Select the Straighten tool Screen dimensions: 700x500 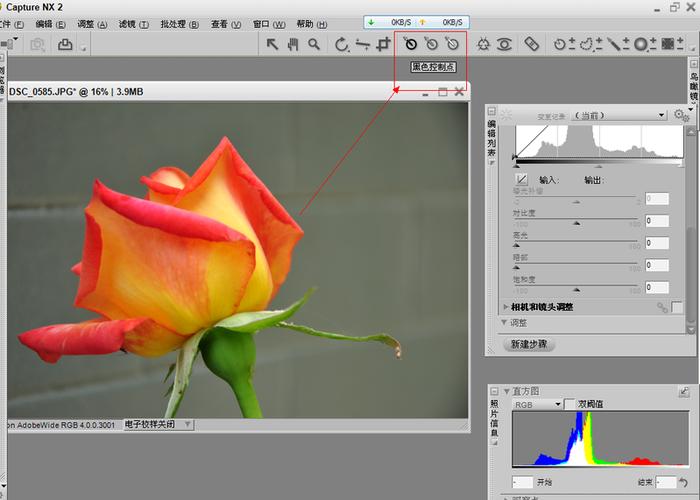362,44
